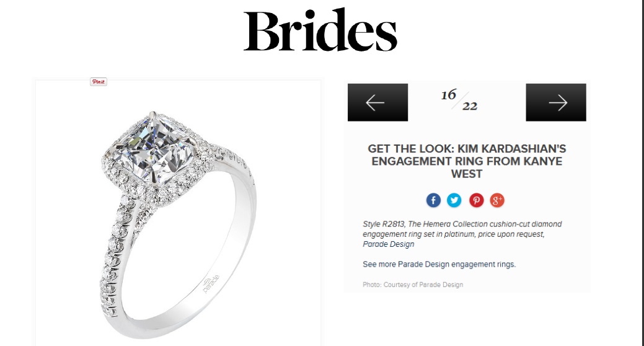This screenshot has width=644, height=346.
Task: Click the parade engraving inside the ring band
Action: 211,283
